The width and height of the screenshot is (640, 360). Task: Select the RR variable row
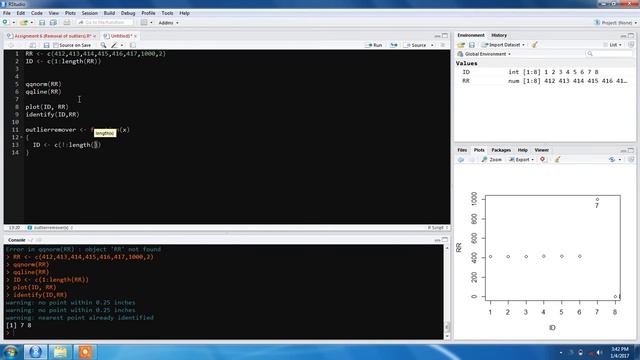545,81
